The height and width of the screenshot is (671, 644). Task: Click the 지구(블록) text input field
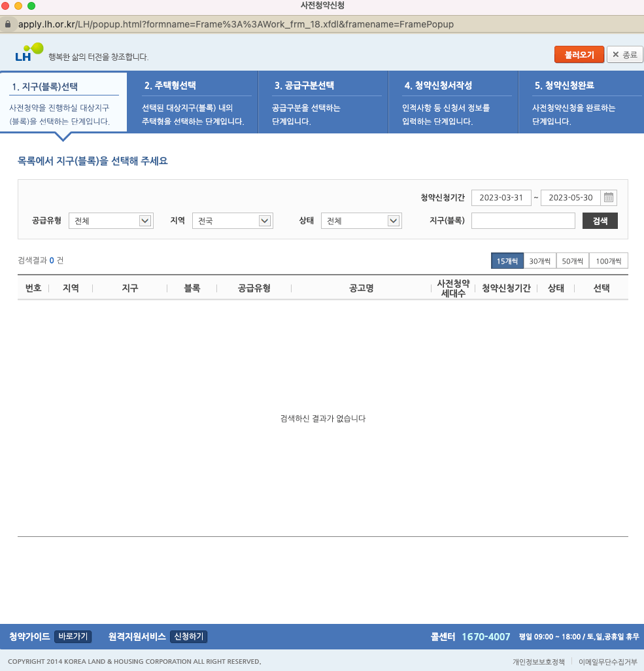tap(523, 221)
